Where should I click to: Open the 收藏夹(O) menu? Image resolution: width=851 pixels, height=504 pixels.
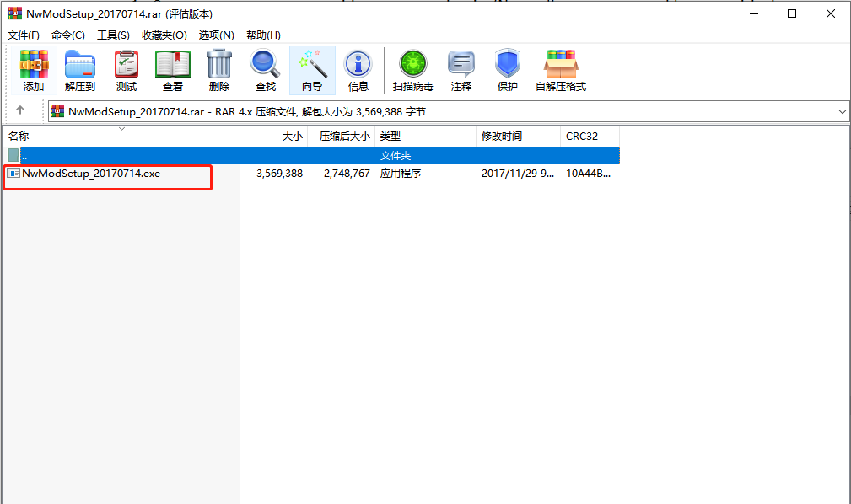click(164, 35)
